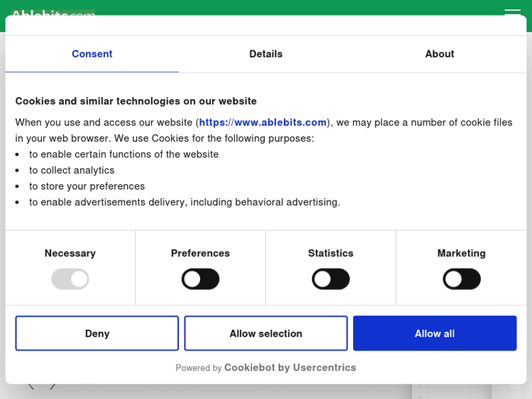
Task: Toggle the Necessary cookies switch
Action: click(x=70, y=279)
